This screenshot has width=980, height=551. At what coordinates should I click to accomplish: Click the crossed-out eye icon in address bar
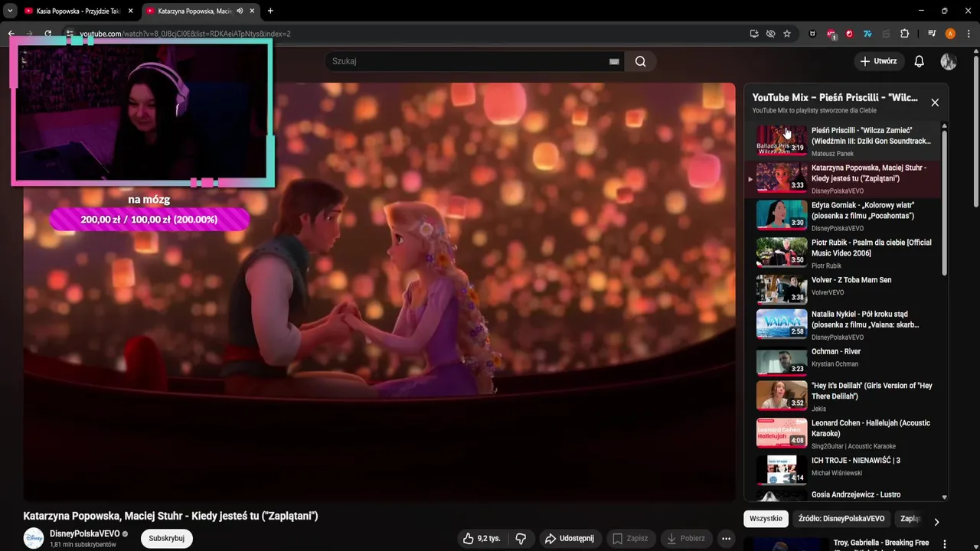pyautogui.click(x=770, y=34)
